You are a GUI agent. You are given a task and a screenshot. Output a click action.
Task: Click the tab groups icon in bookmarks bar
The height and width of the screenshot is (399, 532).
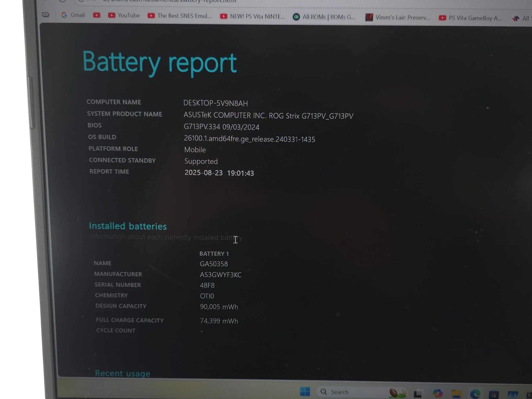point(45,15)
